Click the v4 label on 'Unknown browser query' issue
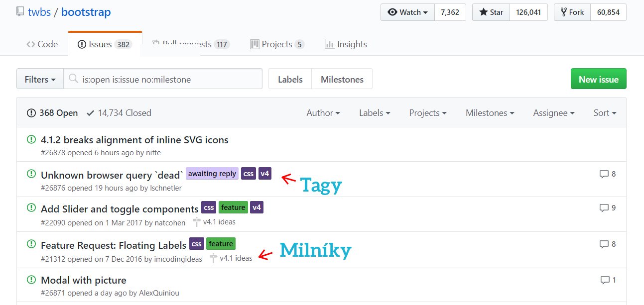The height and width of the screenshot is (305, 644). pos(265,174)
